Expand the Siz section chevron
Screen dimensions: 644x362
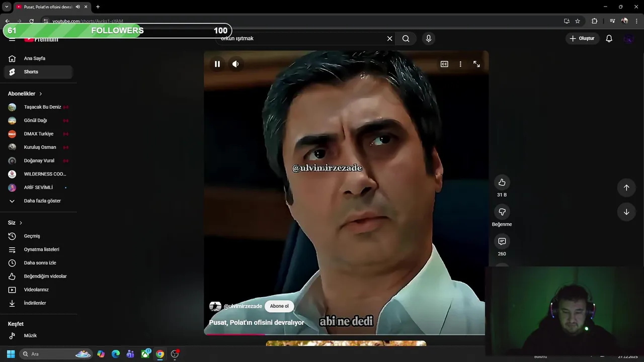[21, 223]
